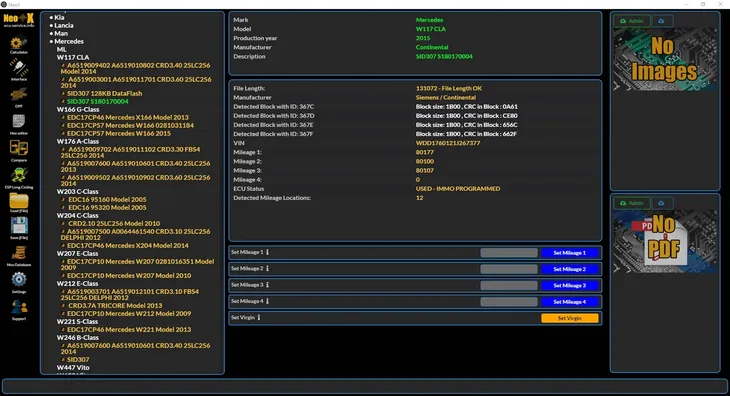Select CRD3.7A TRICORE Model 2013
Screen dimensions: 730x396
(115, 305)
